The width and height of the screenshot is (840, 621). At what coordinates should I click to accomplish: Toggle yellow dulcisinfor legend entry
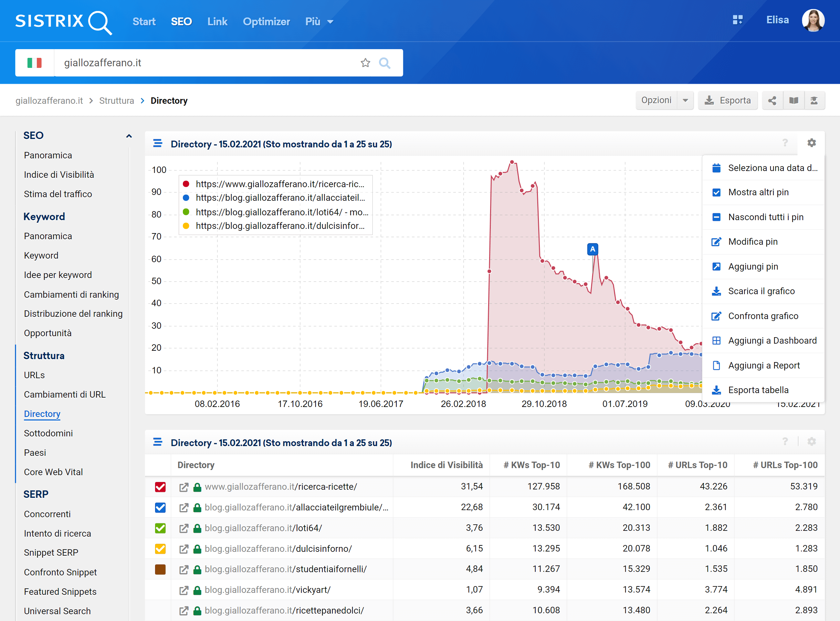point(274,226)
